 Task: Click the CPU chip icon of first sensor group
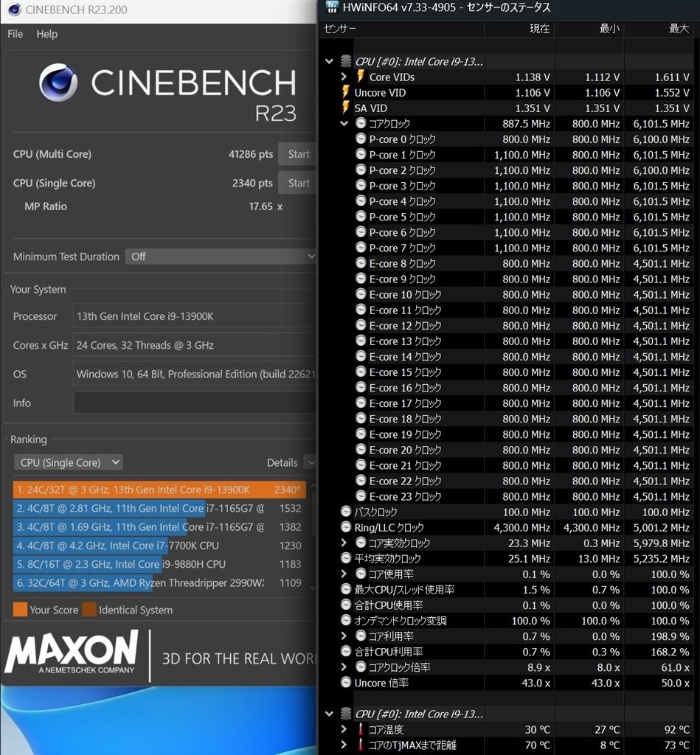point(346,61)
